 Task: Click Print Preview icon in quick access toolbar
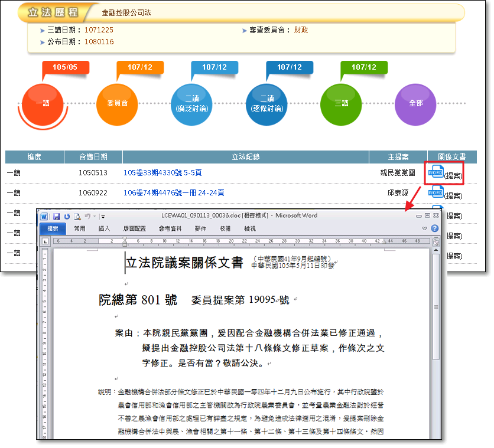(x=77, y=217)
